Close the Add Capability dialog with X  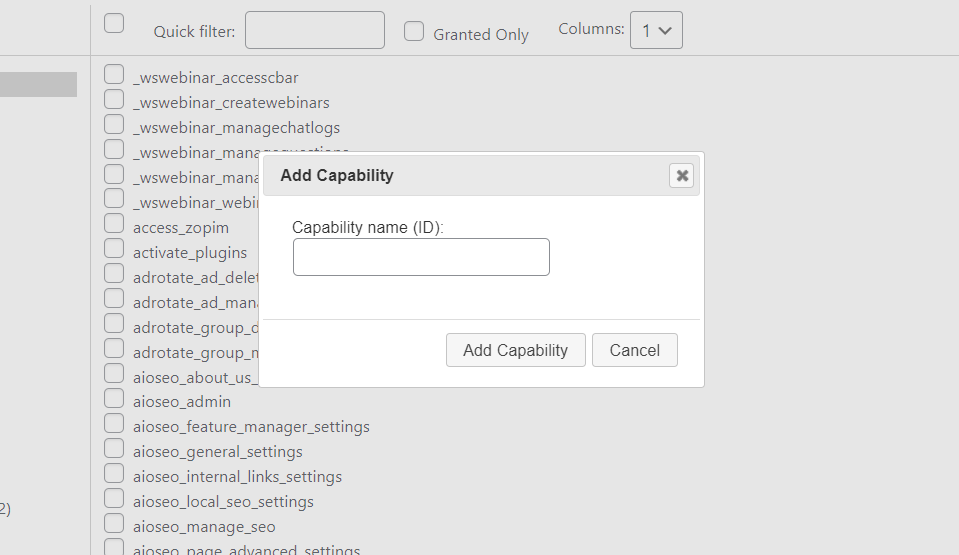(x=682, y=176)
